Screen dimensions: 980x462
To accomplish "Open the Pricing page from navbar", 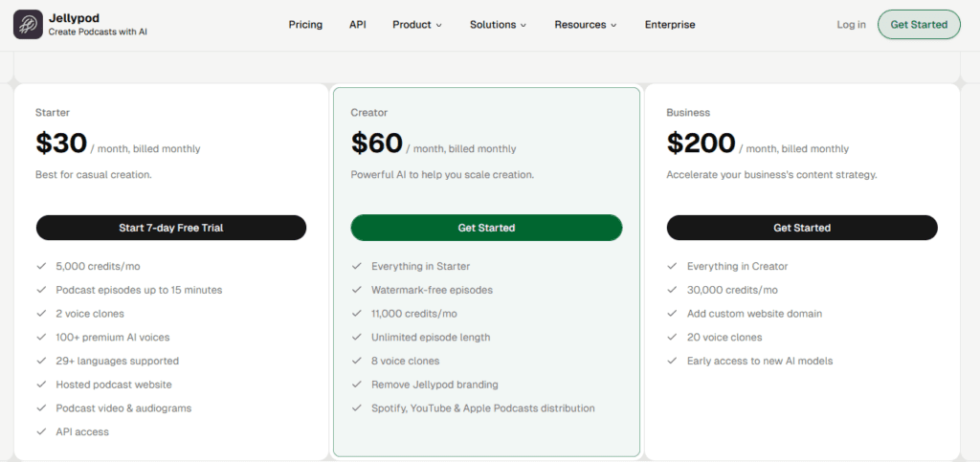I will (305, 25).
